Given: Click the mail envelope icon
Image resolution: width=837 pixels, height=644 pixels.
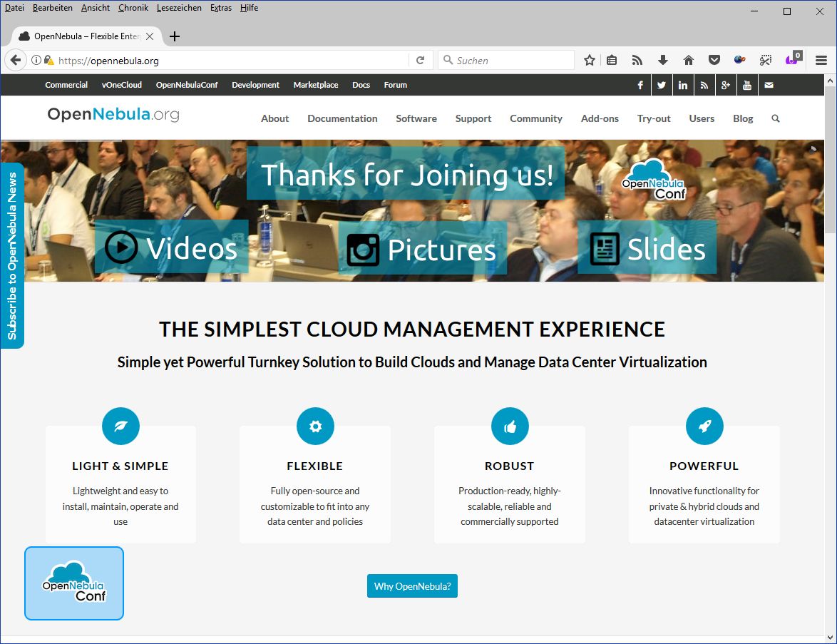Looking at the screenshot, I should [769, 85].
